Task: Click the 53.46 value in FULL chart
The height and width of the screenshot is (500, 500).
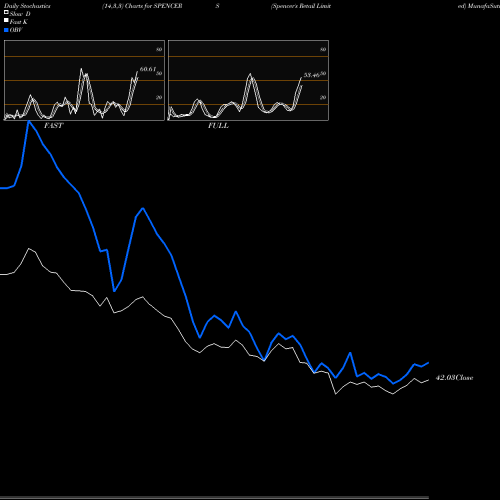Action: (x=312, y=75)
